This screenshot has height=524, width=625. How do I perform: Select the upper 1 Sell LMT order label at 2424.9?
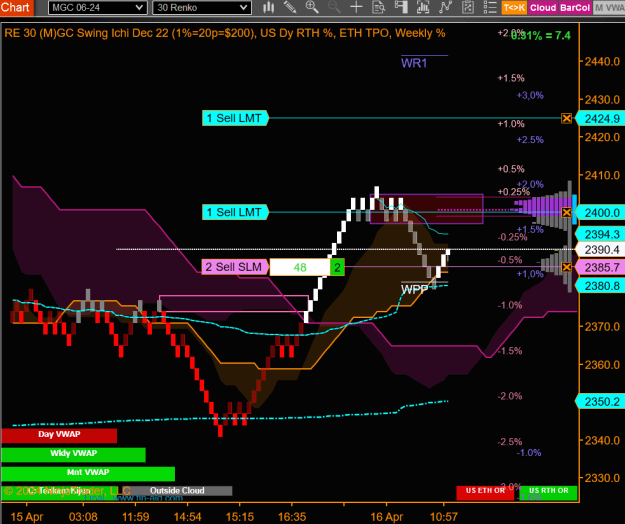point(235,118)
